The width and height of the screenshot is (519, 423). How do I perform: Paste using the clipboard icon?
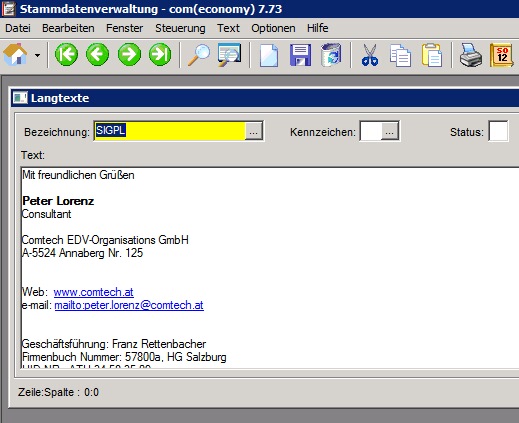(432, 55)
